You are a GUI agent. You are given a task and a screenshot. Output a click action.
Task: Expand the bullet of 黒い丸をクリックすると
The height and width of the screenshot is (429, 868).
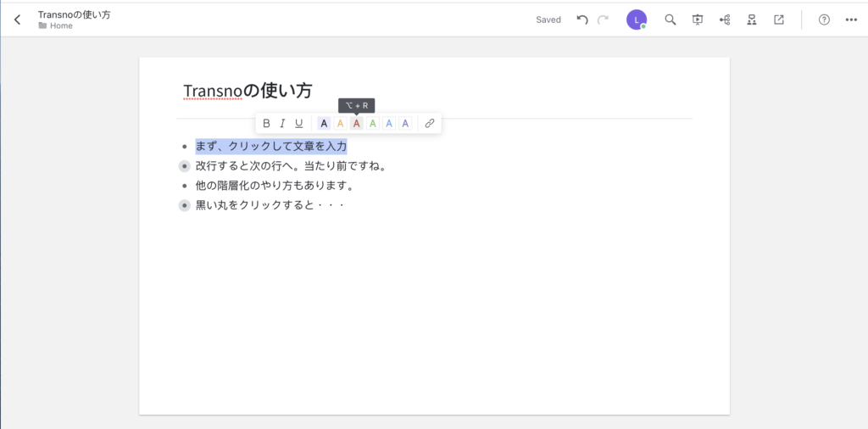tap(184, 205)
